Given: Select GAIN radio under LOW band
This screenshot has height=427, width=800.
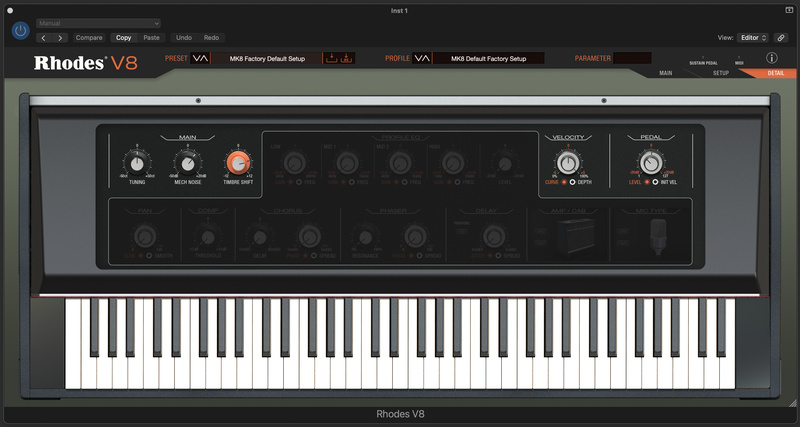Looking at the screenshot, I should pos(290,182).
